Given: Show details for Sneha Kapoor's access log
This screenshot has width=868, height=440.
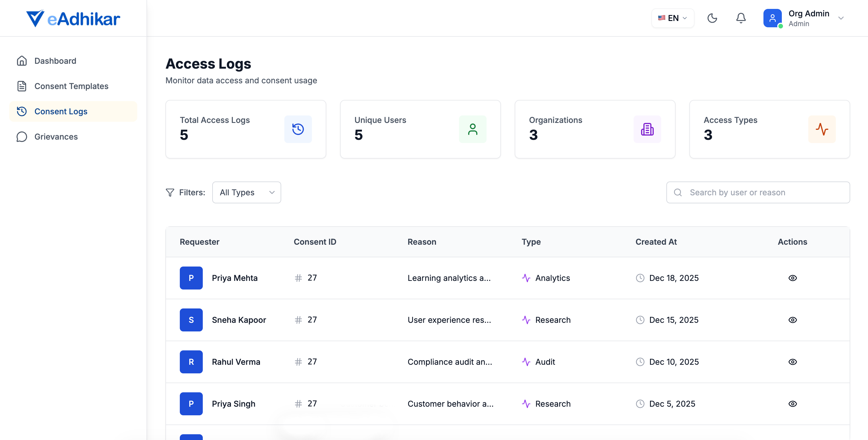Looking at the screenshot, I should pos(792,320).
